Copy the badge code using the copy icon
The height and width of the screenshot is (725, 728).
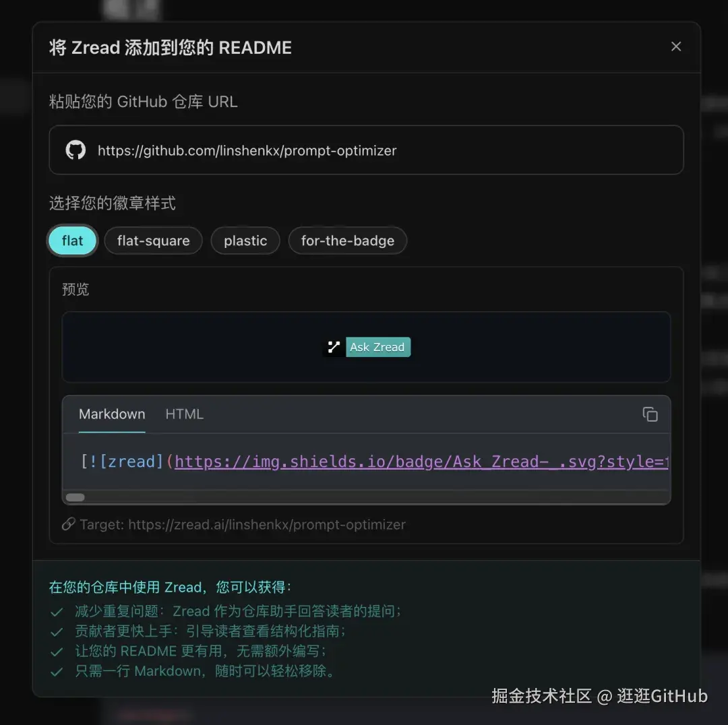[650, 414]
